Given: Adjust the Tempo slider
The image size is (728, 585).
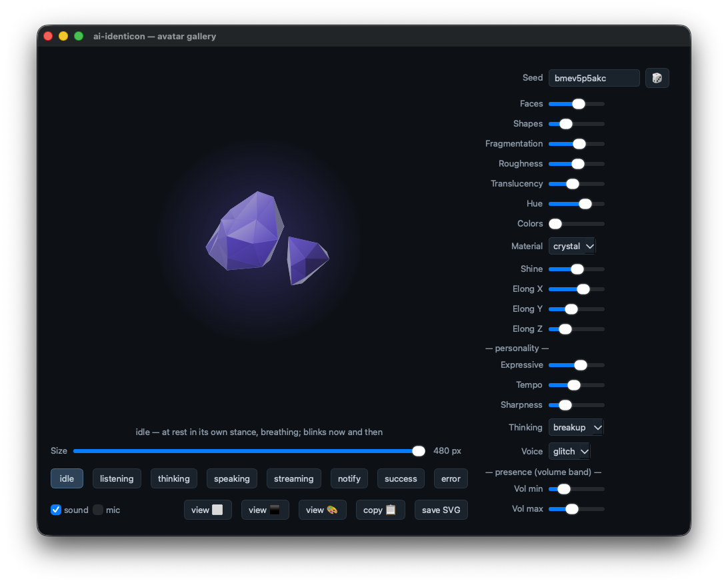Looking at the screenshot, I should (x=576, y=385).
